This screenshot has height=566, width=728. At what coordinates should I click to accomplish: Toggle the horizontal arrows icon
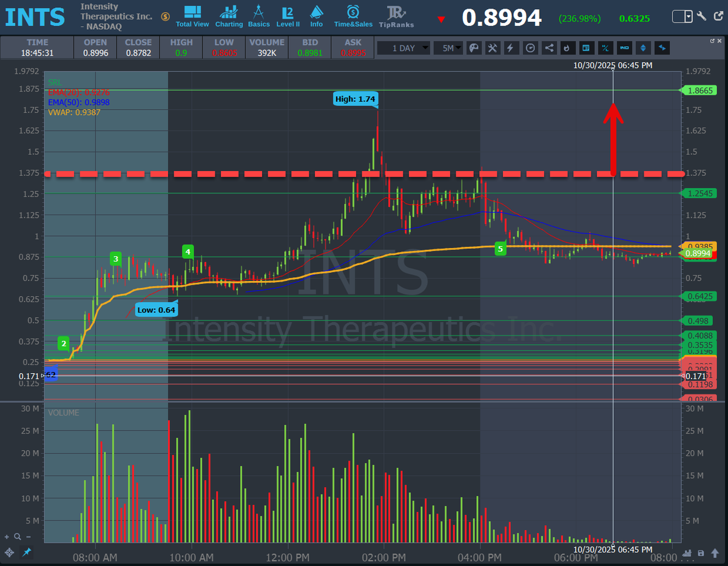click(662, 48)
